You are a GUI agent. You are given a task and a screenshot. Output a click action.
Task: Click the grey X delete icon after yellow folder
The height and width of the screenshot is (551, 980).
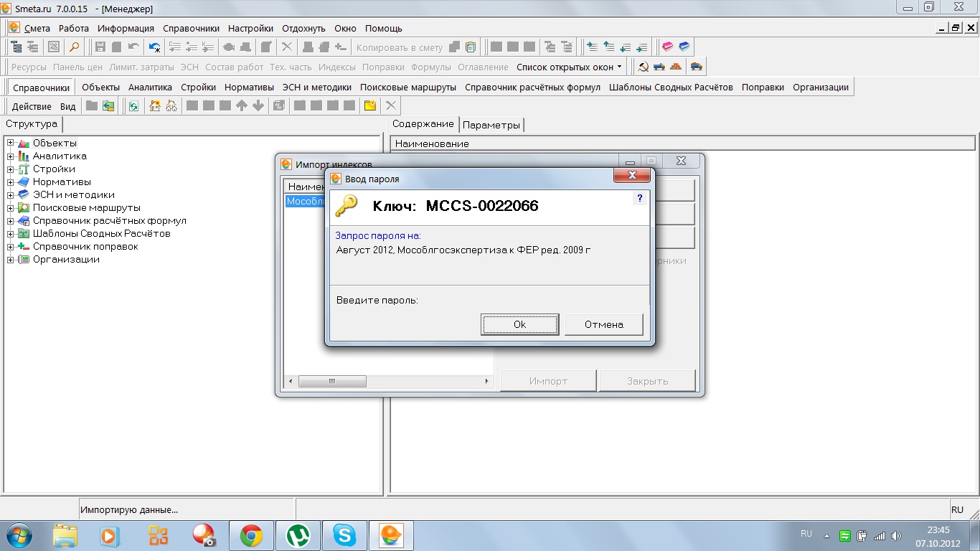pyautogui.click(x=391, y=105)
